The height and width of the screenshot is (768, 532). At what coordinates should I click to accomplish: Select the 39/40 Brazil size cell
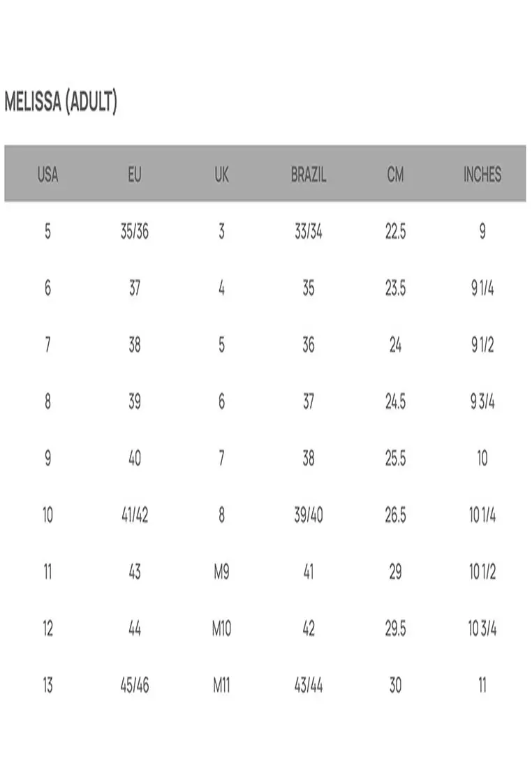pyautogui.click(x=309, y=515)
